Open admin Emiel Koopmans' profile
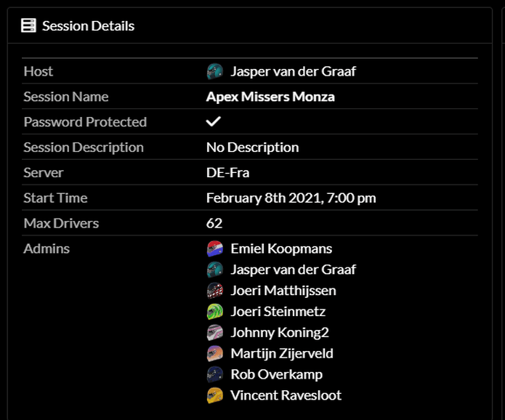 (x=281, y=249)
